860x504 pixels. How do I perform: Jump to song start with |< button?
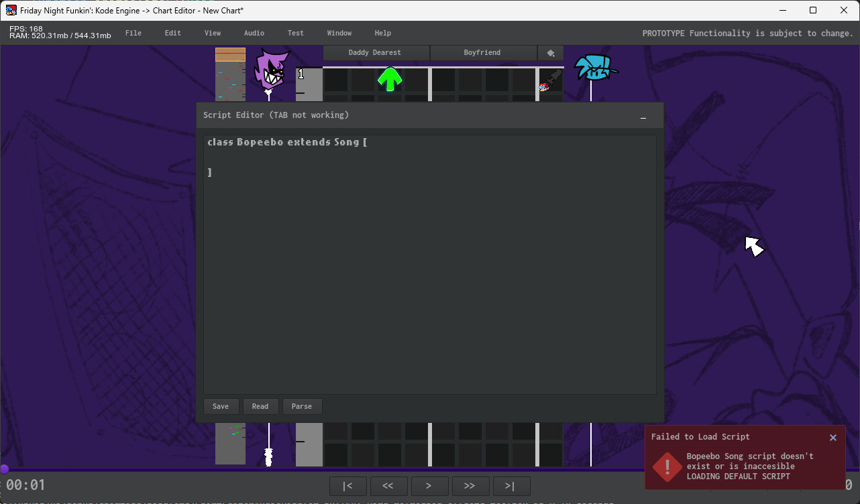[x=348, y=486]
